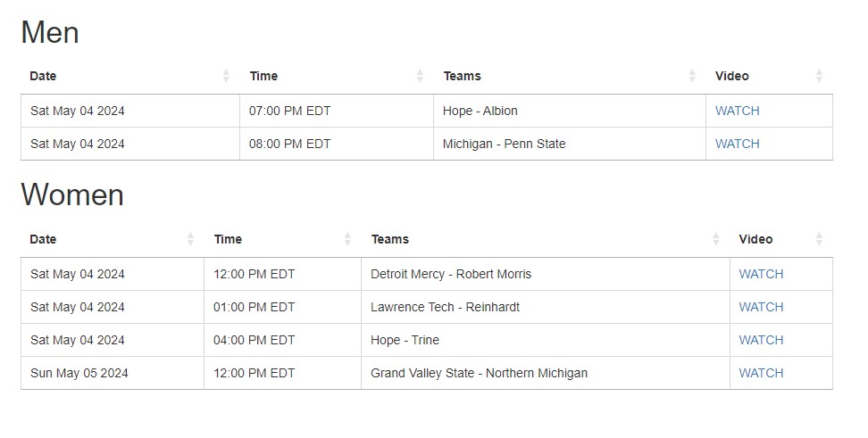
Task: Click sort arrows in Women Time column
Action: (347, 240)
